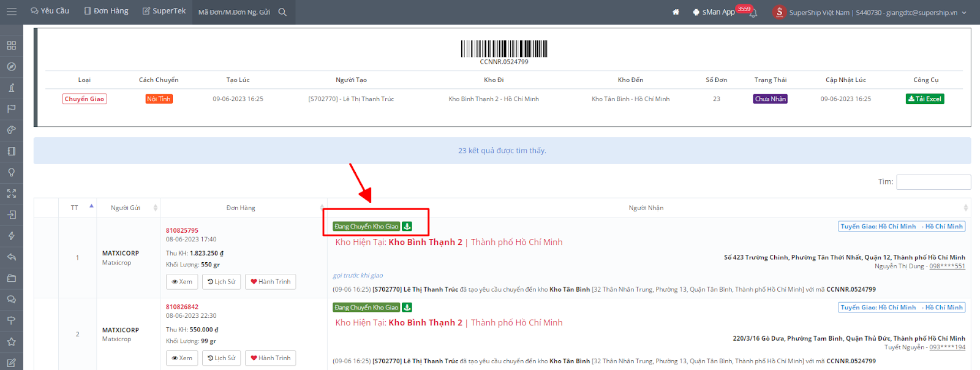Select the lightning bolt sidebar icon

(x=11, y=236)
